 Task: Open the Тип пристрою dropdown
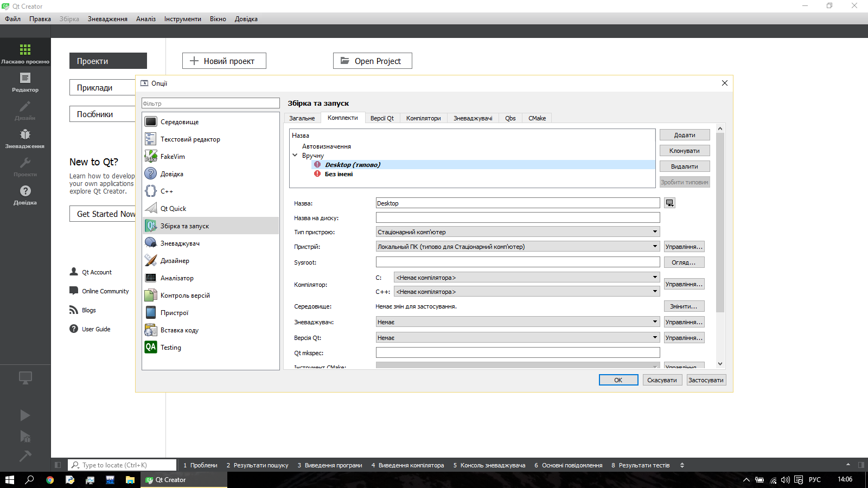[x=518, y=232]
